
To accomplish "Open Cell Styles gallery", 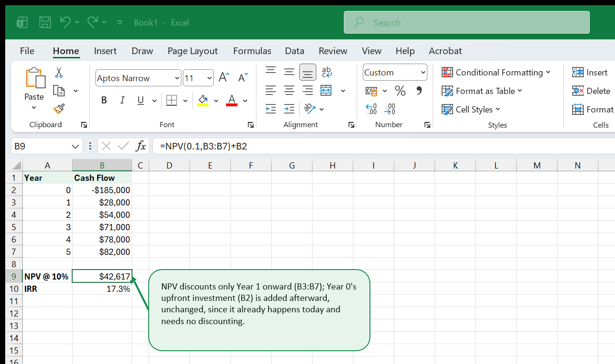I will coord(471,109).
